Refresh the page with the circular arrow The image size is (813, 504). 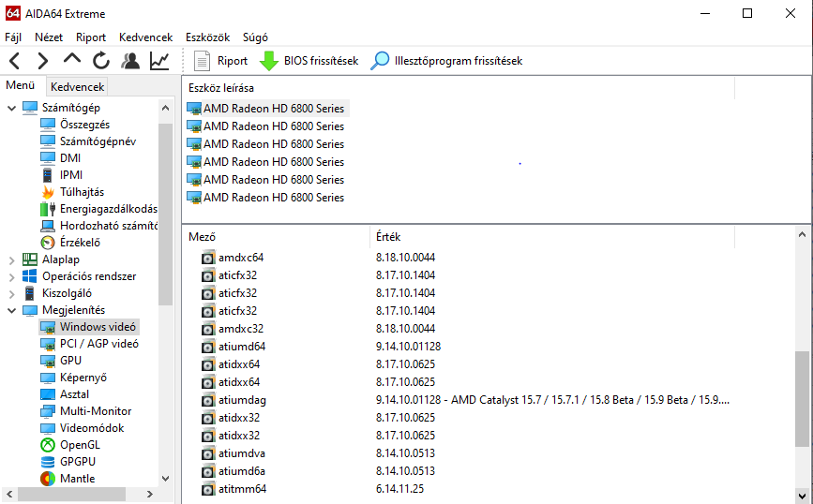click(101, 61)
